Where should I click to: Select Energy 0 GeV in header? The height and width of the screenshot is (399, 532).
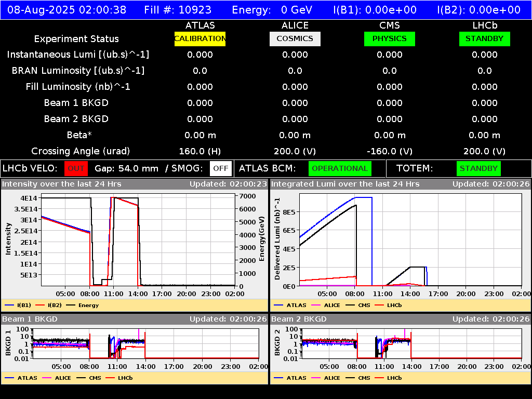272,10
